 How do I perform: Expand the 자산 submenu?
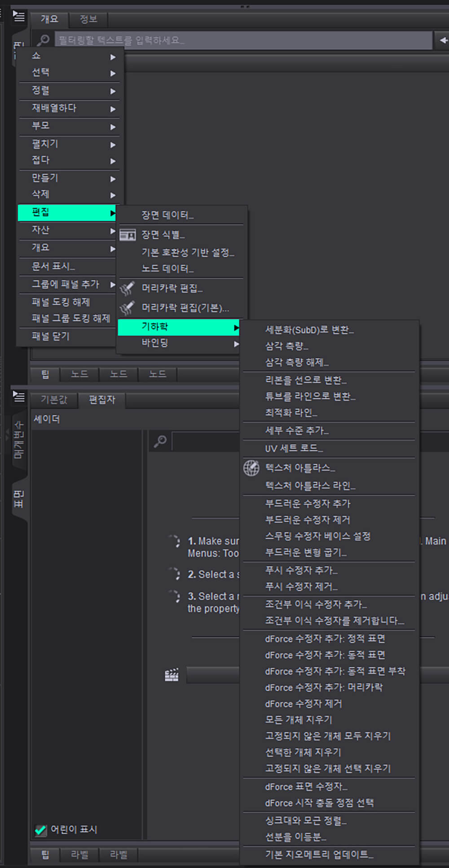coord(67,230)
